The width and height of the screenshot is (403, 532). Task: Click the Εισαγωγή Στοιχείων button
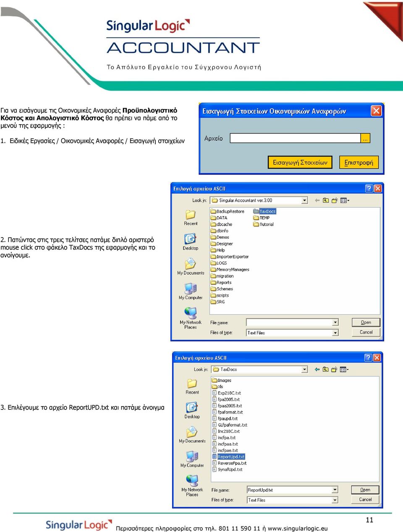pyautogui.click(x=300, y=162)
